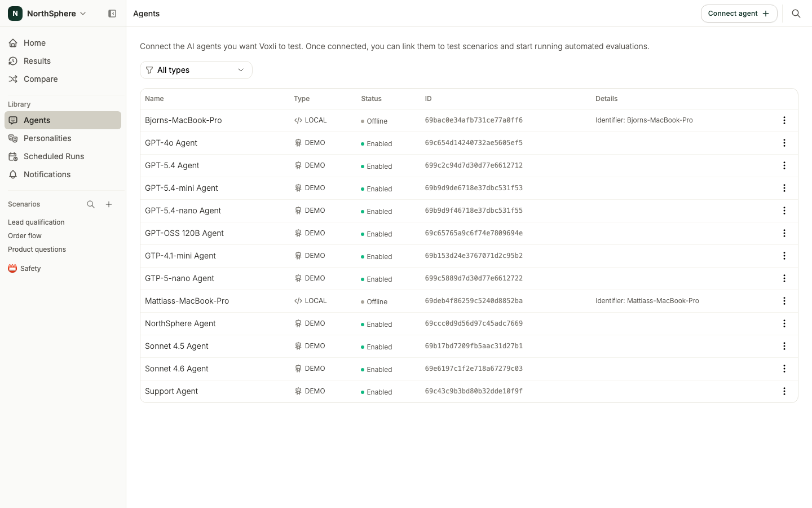
Task: Click Offline status of Mattiass-MacBook-Pro
Action: coord(374,302)
